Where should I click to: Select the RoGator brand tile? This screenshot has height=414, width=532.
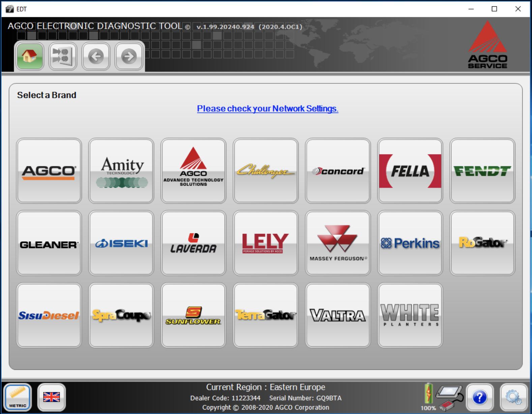pyautogui.click(x=482, y=243)
